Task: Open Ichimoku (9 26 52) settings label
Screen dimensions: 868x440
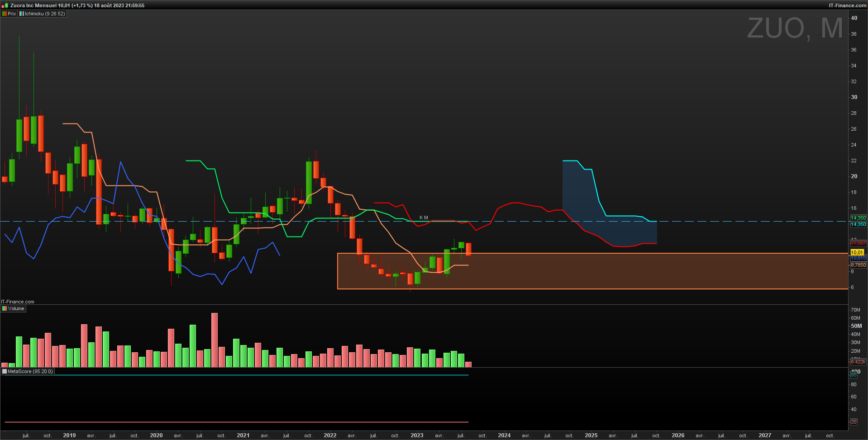Action: click(x=45, y=14)
